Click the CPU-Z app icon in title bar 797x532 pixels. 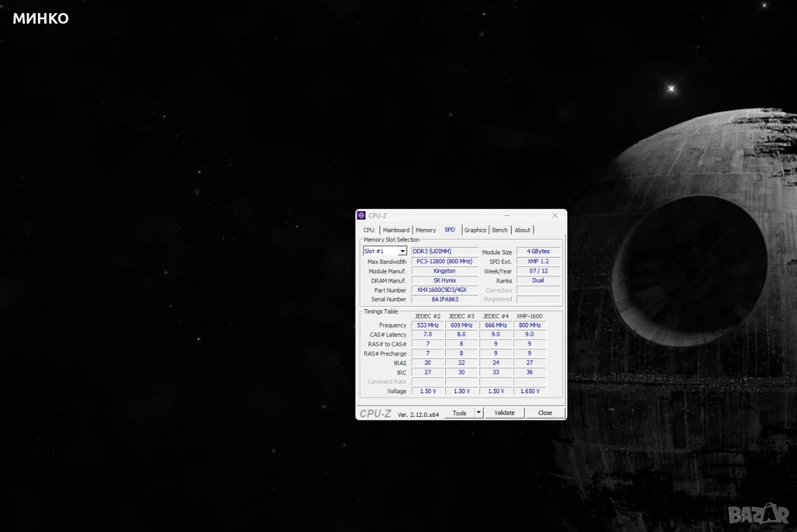(x=361, y=215)
